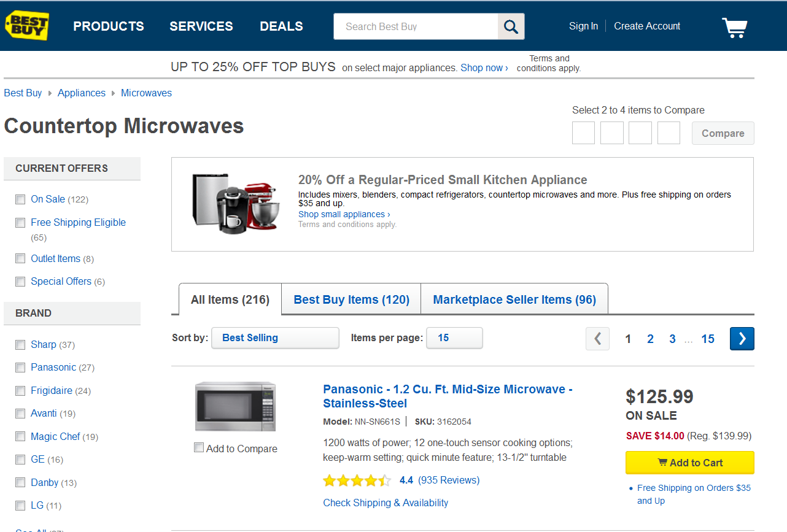Tick the Add to Compare checkbox
This screenshot has width=787, height=532.
click(x=199, y=448)
